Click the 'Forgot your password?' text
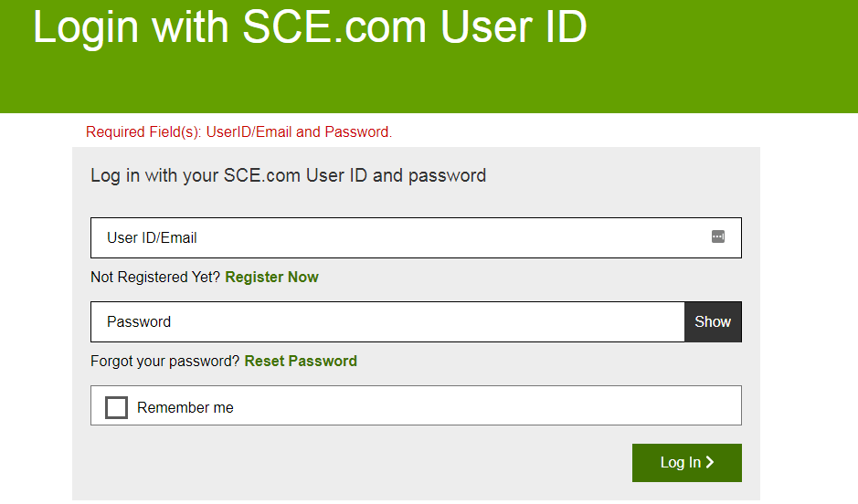 [165, 361]
